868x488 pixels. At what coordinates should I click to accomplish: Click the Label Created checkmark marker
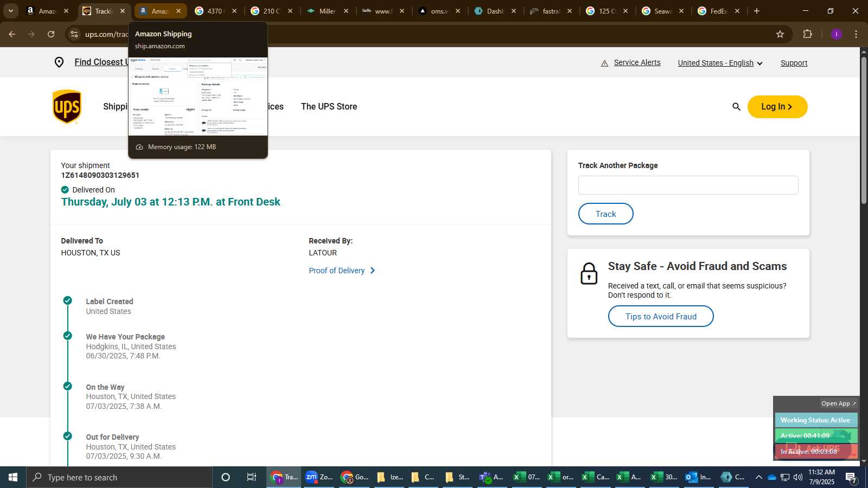click(67, 300)
